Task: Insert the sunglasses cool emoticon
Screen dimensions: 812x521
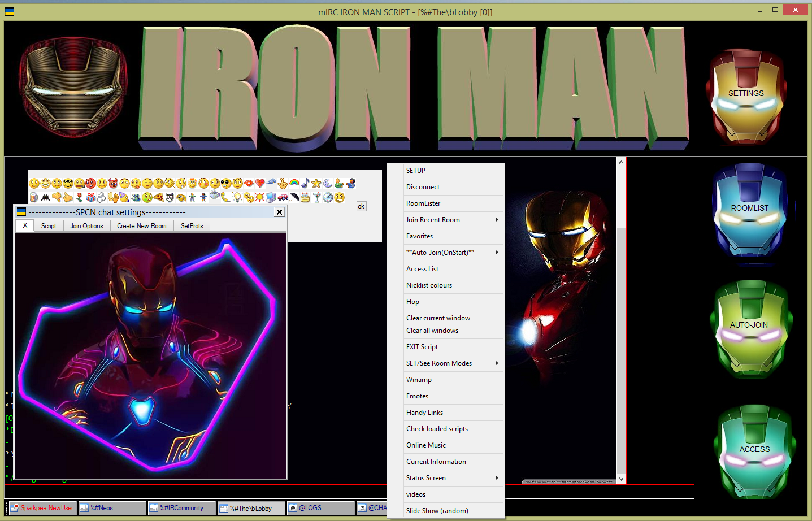Action: (227, 183)
